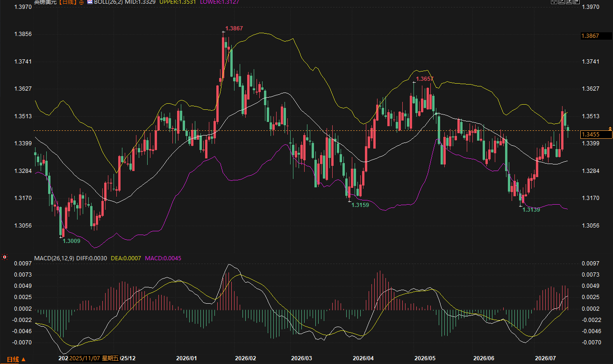Click the third top-right icon with play arrow
Image resolution: width=613 pixels, height=364 pixels.
coord(569,2)
